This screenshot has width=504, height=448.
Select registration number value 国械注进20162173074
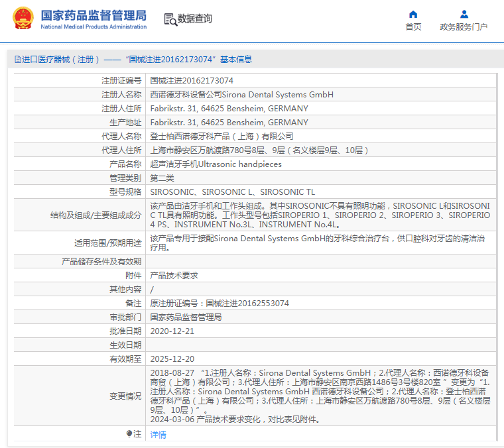[x=192, y=81]
